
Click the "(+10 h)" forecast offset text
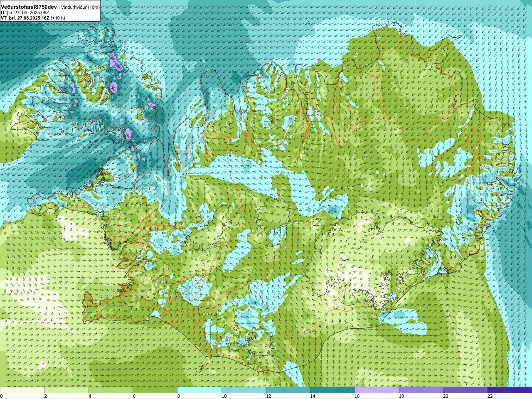point(58,18)
